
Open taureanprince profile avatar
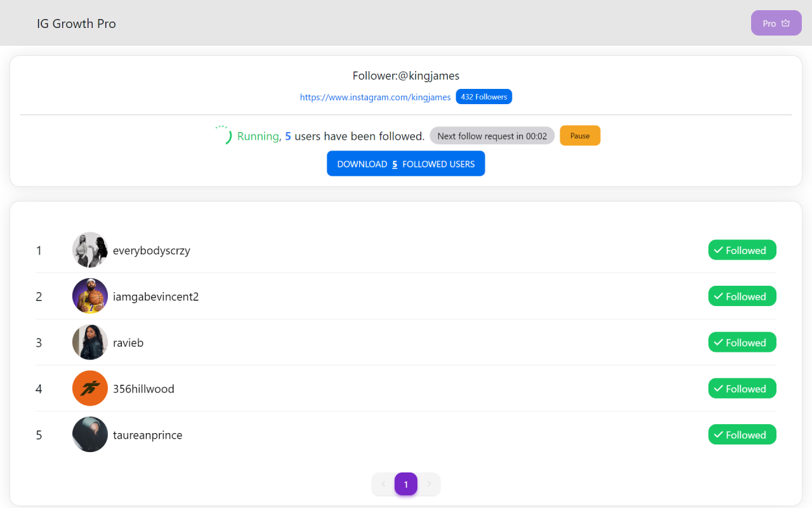90,434
